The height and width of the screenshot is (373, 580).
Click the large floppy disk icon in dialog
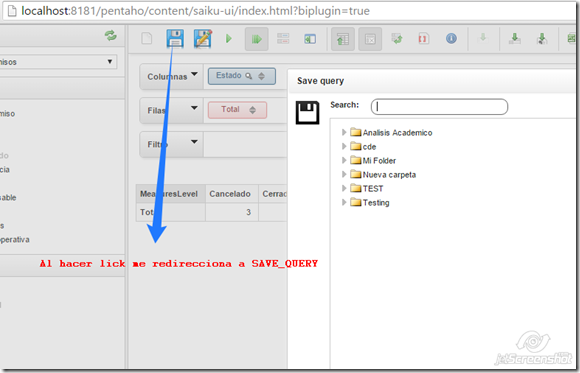[x=307, y=112]
